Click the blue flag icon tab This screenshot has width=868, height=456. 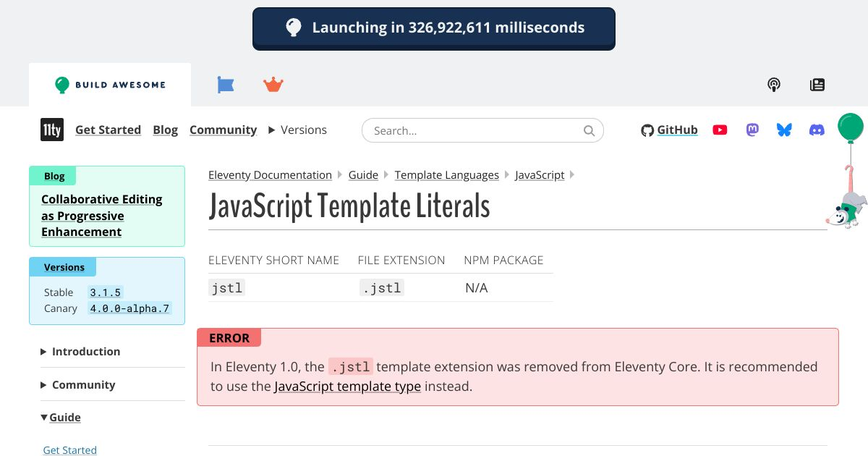(226, 85)
